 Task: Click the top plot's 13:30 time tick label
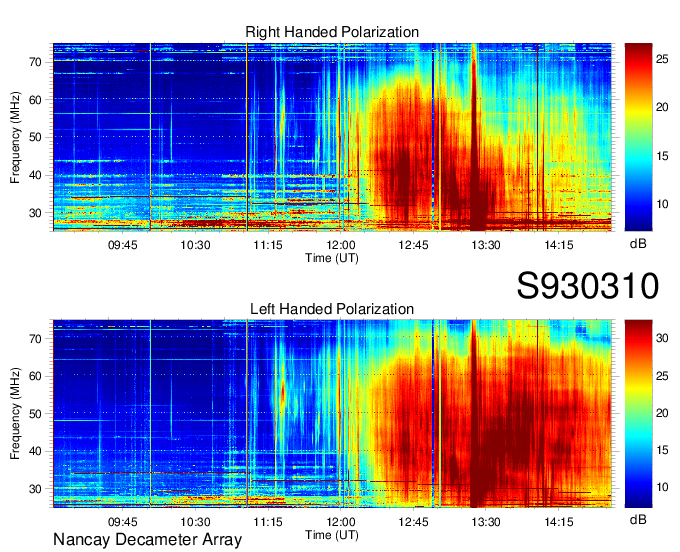click(486, 245)
